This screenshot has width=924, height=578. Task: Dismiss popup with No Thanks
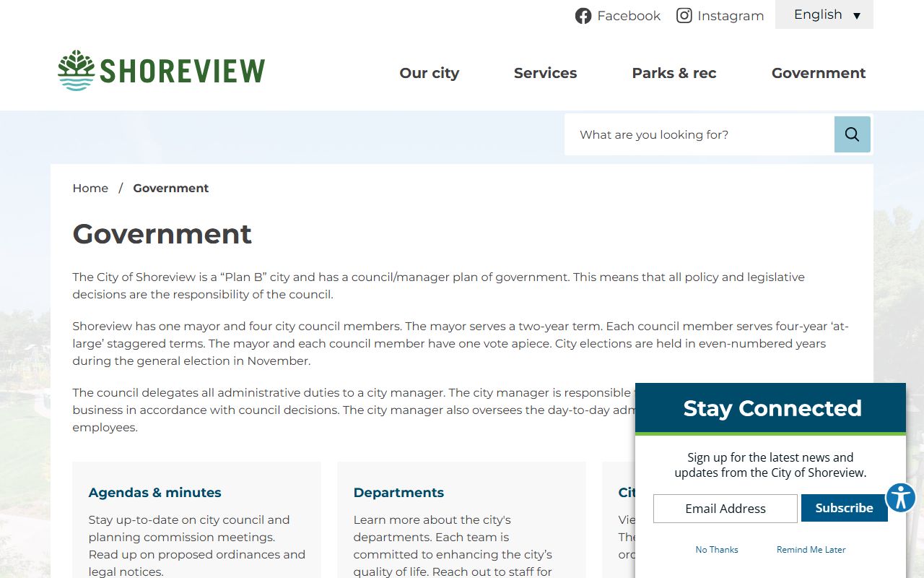pos(717,550)
